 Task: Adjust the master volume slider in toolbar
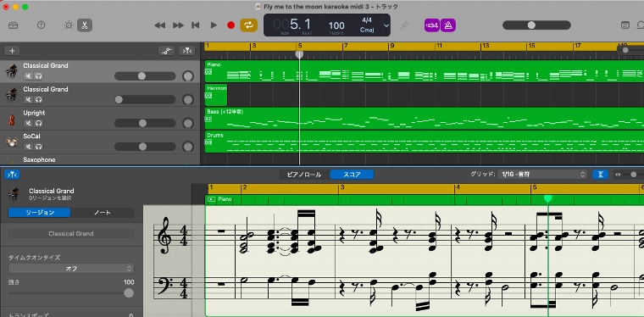click(x=536, y=25)
